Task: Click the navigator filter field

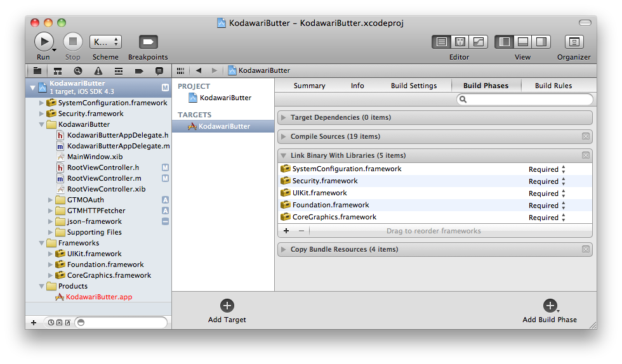Action: (121, 323)
